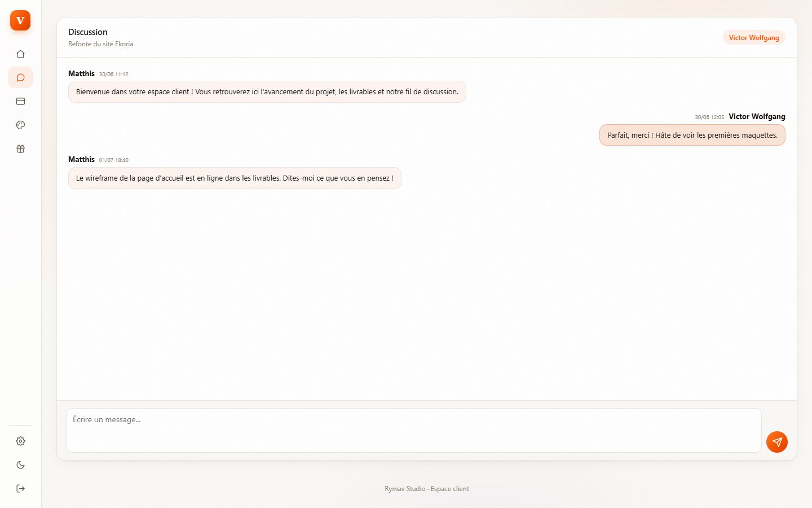Toggle dark mode with the moon icon
812x508 pixels.
(x=20, y=465)
